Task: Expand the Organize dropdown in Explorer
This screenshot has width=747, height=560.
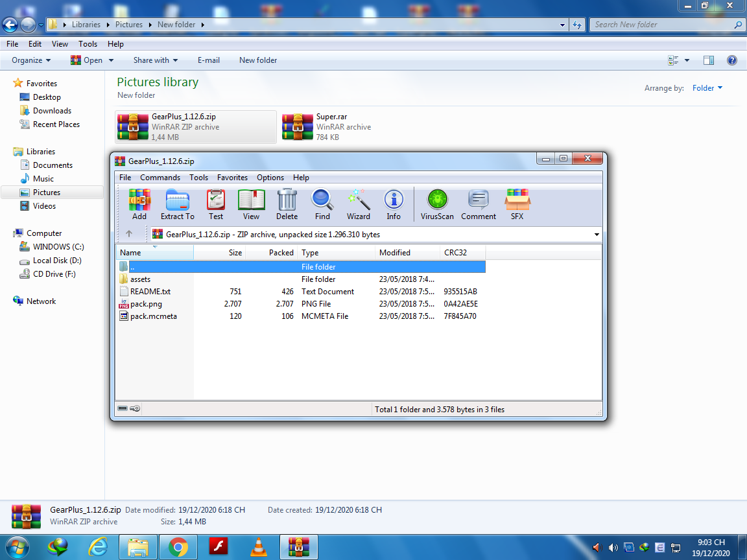Action: 31,60
